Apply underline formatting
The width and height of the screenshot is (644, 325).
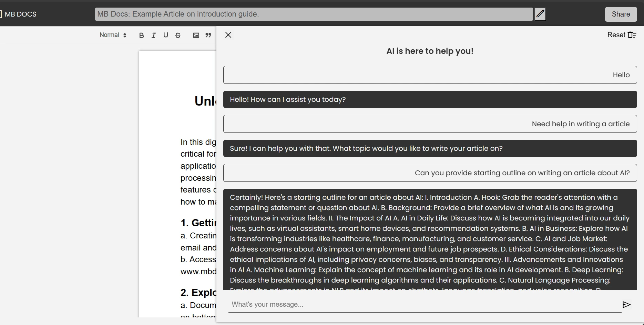coord(166,35)
